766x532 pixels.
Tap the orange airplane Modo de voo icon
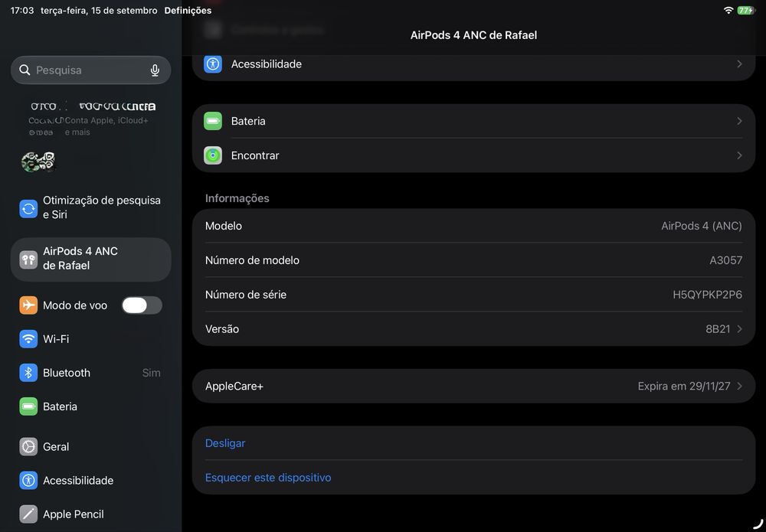(x=28, y=305)
